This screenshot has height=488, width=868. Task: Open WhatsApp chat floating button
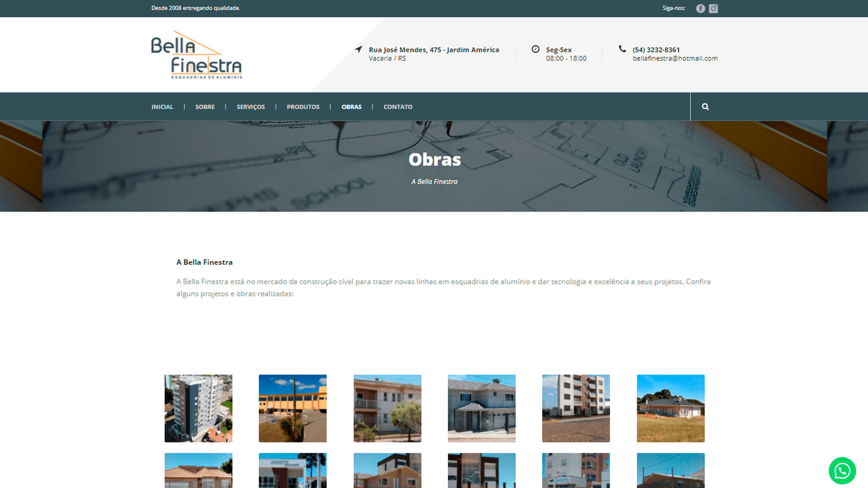(x=842, y=471)
